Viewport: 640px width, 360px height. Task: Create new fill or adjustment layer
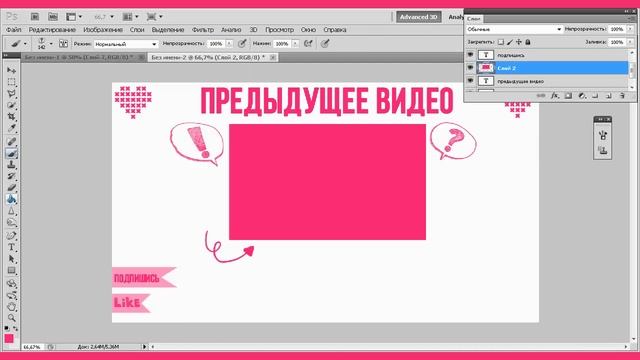tap(582, 96)
